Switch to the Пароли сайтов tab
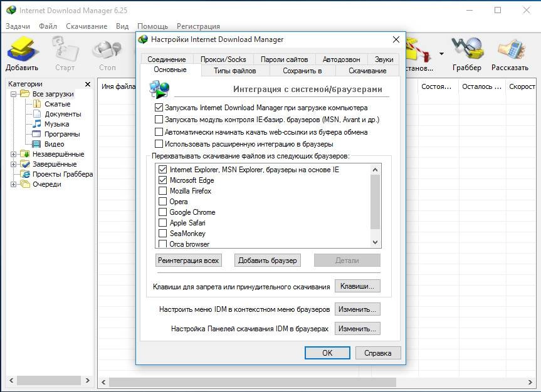The width and height of the screenshot is (541, 392). tap(285, 59)
